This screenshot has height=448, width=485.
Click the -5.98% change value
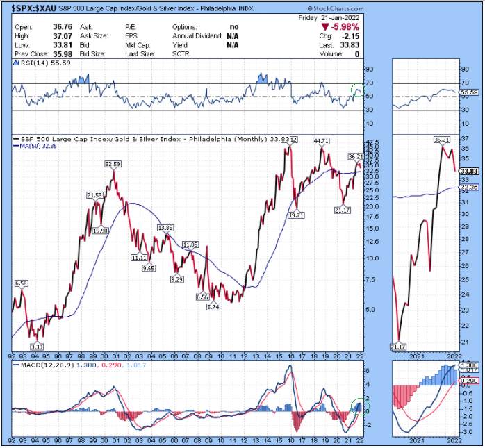(x=345, y=27)
